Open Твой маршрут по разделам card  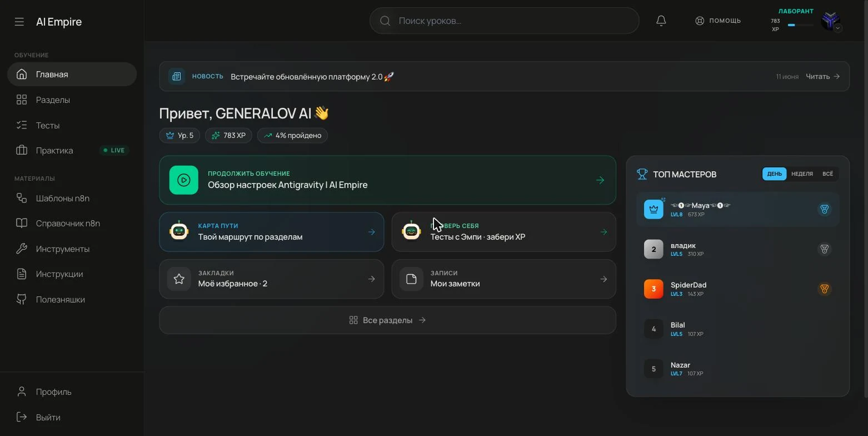(272, 232)
